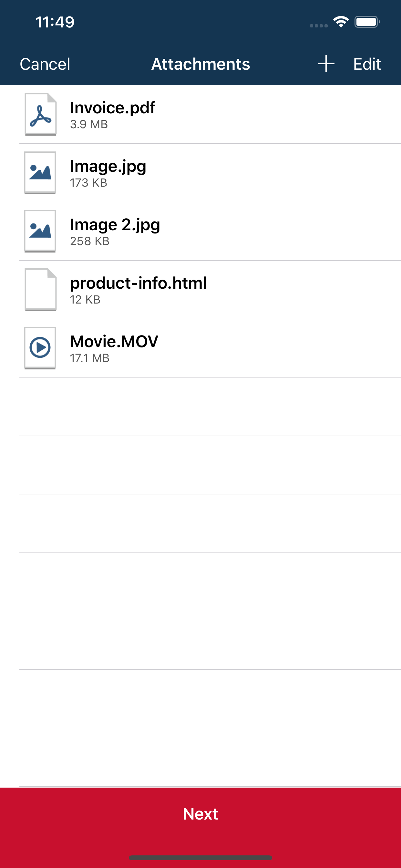Viewport: 401px width, 868px height.
Task: Select the Movie.MOV attachment row
Action: click(200, 347)
